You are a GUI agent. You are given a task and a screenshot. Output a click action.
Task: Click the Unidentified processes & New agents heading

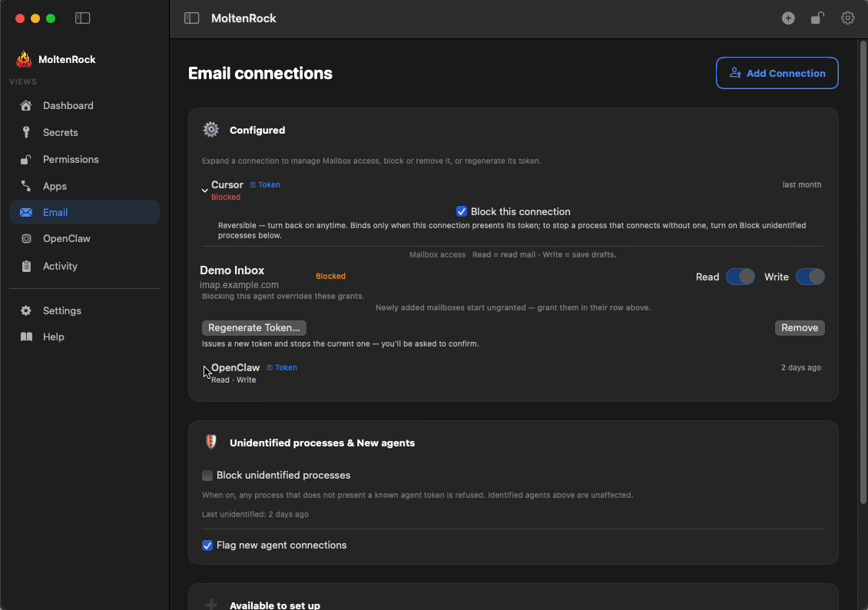tap(322, 443)
